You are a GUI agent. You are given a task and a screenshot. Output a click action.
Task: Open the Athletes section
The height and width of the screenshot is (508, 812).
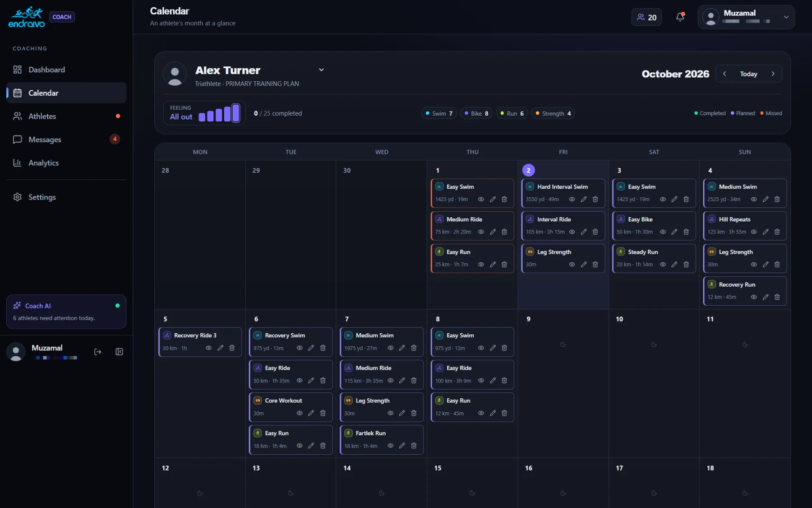(66, 116)
